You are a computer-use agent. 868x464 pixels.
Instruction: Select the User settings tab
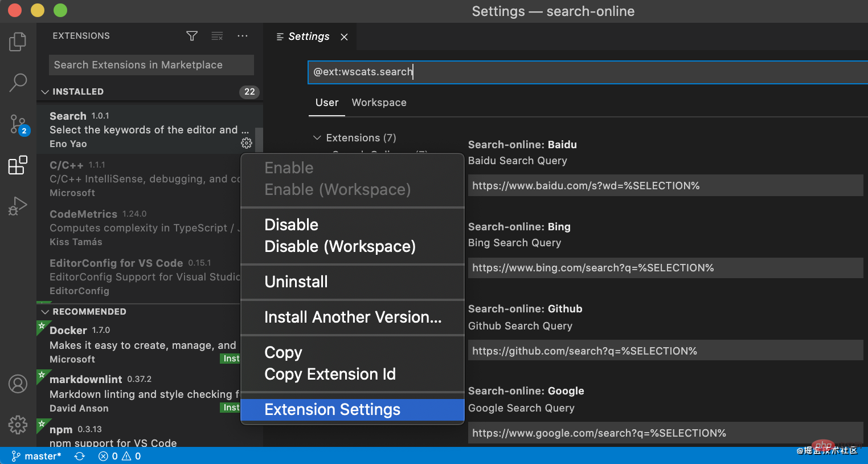(326, 103)
